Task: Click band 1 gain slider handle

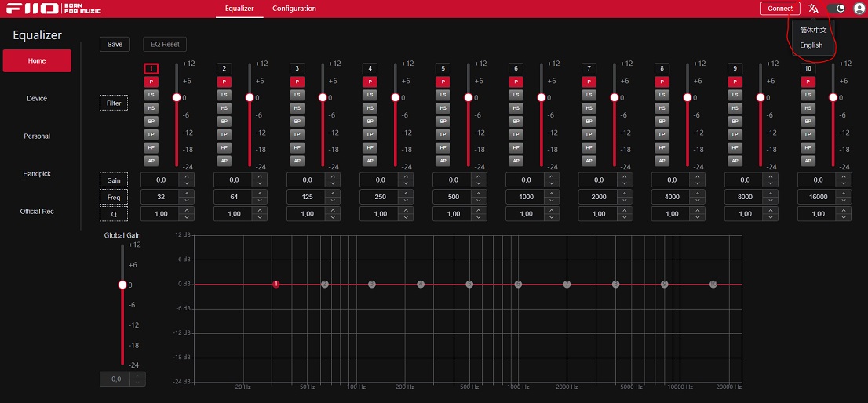Action: [177, 97]
